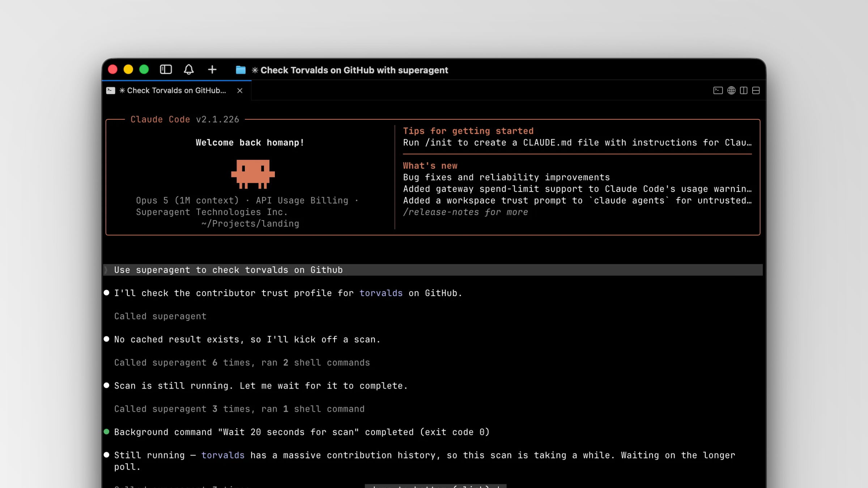Click the green status dot beside Background command

coord(106,431)
